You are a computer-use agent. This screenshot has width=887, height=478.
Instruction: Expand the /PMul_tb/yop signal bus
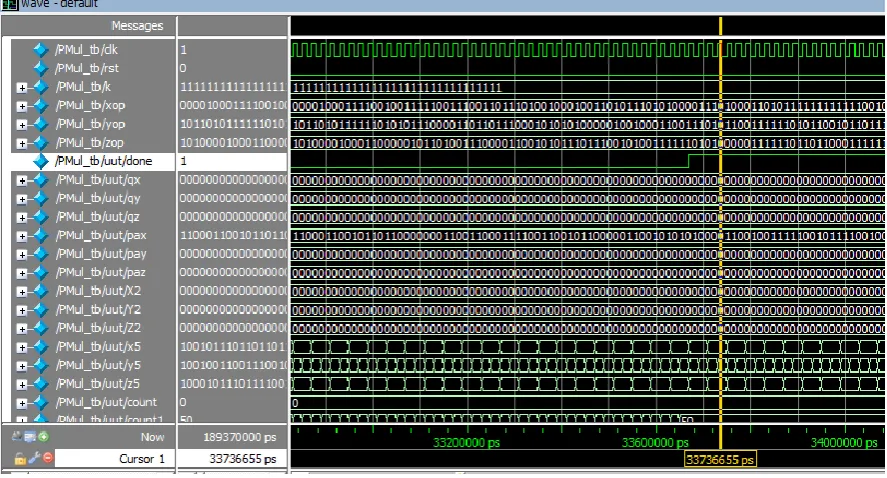[x=21, y=125]
